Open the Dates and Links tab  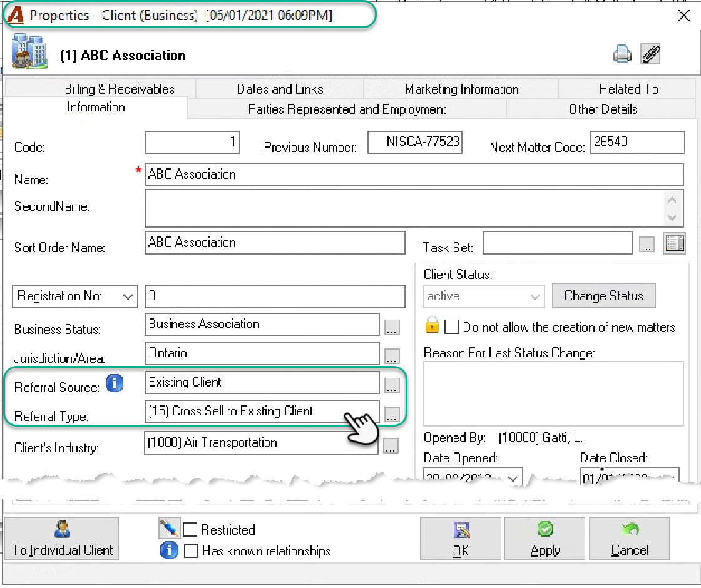pyautogui.click(x=280, y=89)
